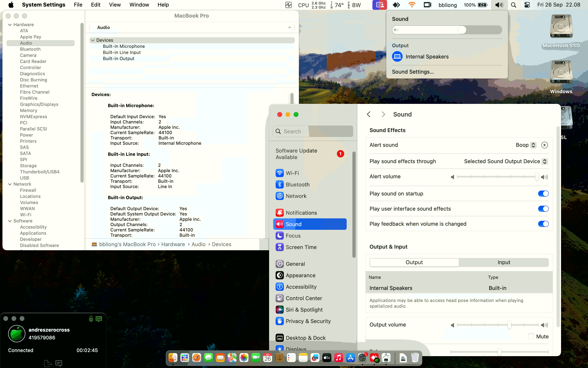Play the Boop alert sound preview
This screenshot has height=368, width=588.
click(x=545, y=145)
